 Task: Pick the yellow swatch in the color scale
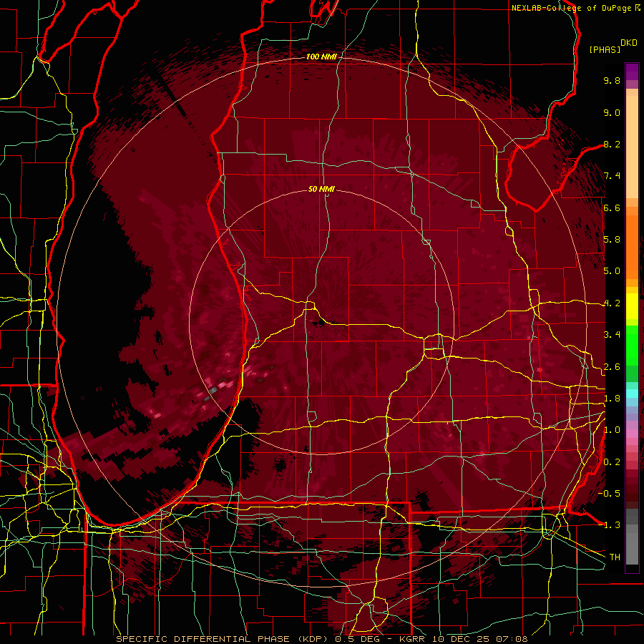pyautogui.click(x=632, y=306)
